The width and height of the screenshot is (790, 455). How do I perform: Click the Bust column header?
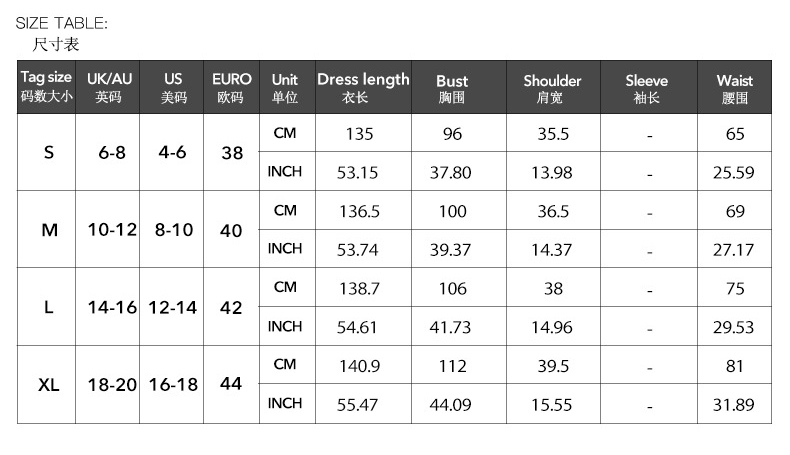click(x=452, y=88)
